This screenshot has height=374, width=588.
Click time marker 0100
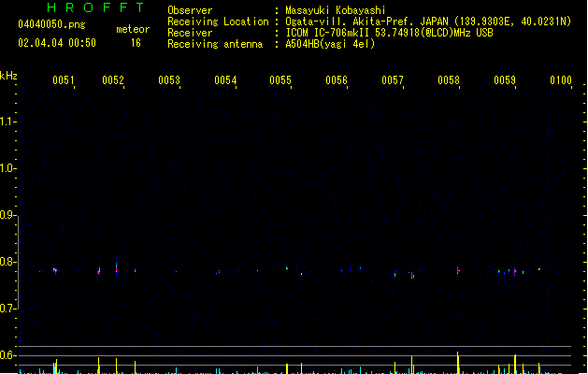(x=561, y=80)
